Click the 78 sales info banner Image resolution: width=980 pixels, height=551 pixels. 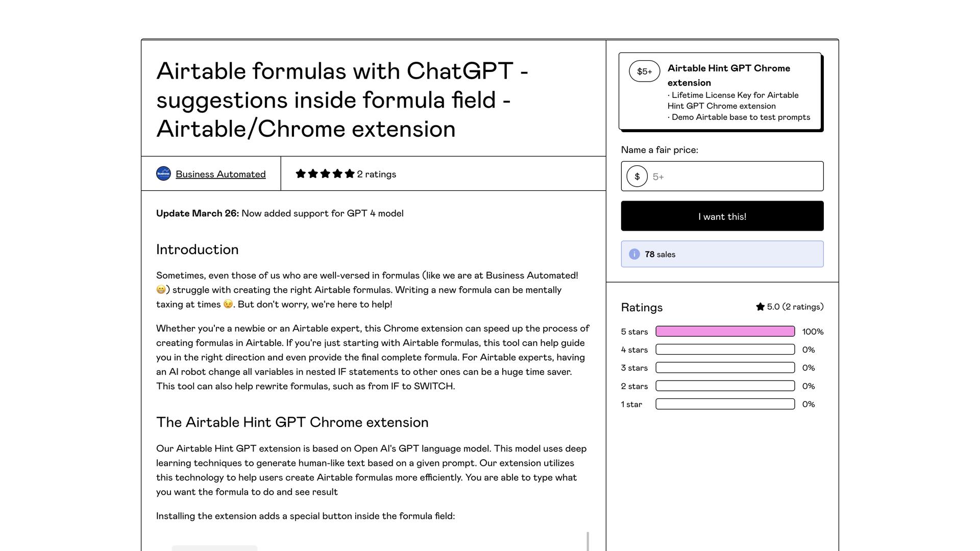tap(722, 254)
